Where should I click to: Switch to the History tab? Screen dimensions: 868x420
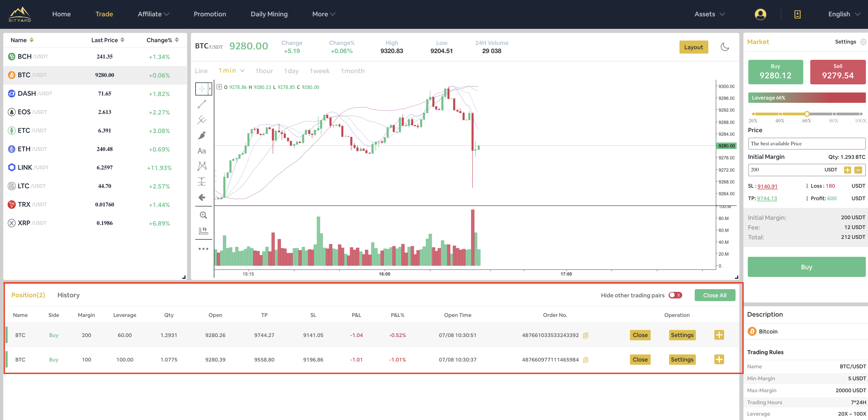point(68,295)
